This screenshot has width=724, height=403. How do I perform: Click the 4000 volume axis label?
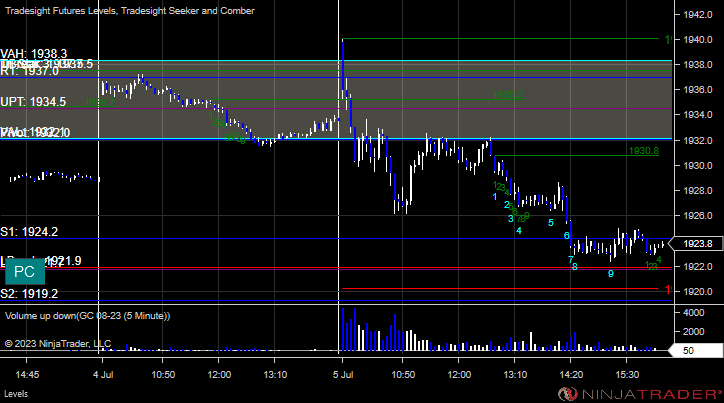(x=694, y=313)
